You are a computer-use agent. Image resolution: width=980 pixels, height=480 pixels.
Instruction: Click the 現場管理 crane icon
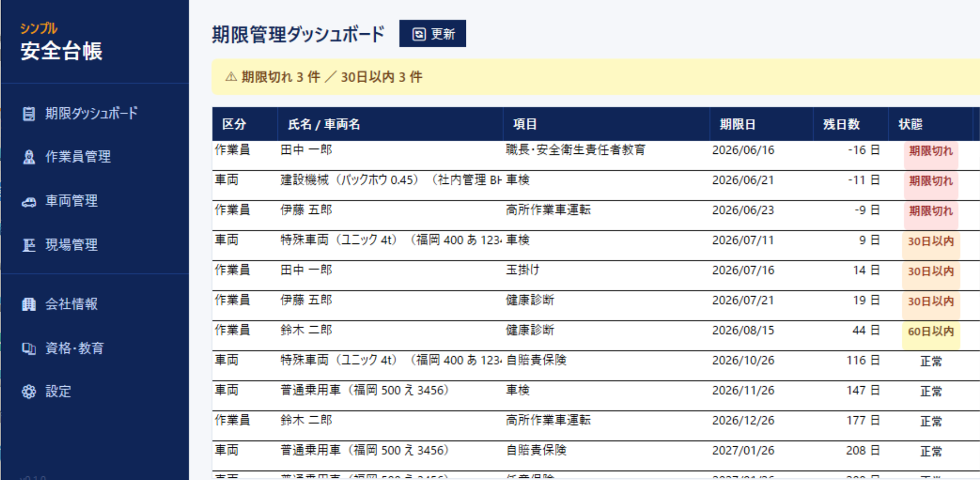click(x=29, y=245)
